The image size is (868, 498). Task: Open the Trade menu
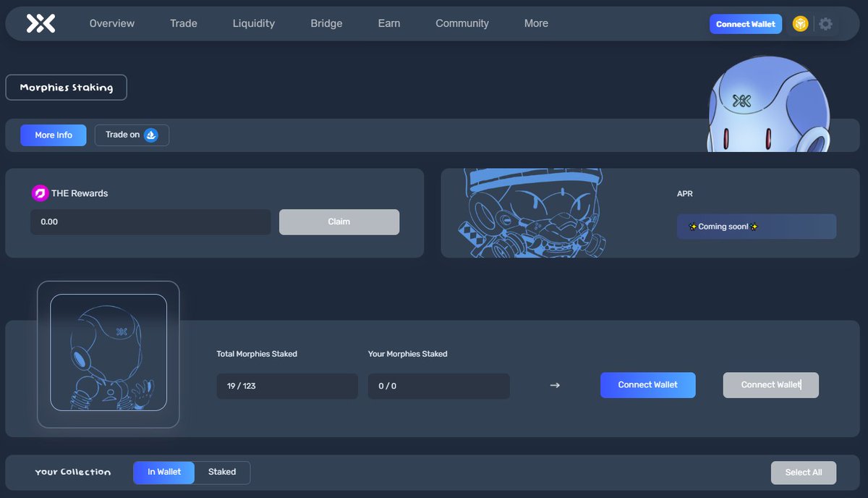(184, 23)
